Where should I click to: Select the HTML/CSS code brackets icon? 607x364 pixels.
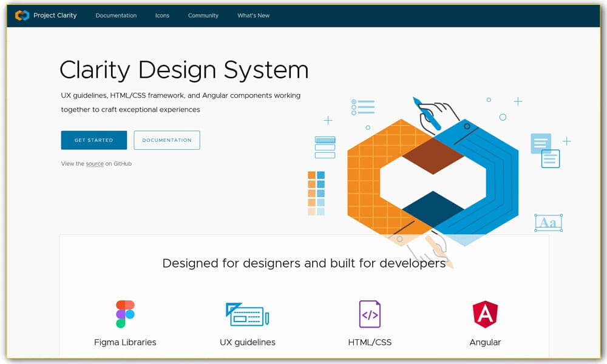(x=370, y=313)
